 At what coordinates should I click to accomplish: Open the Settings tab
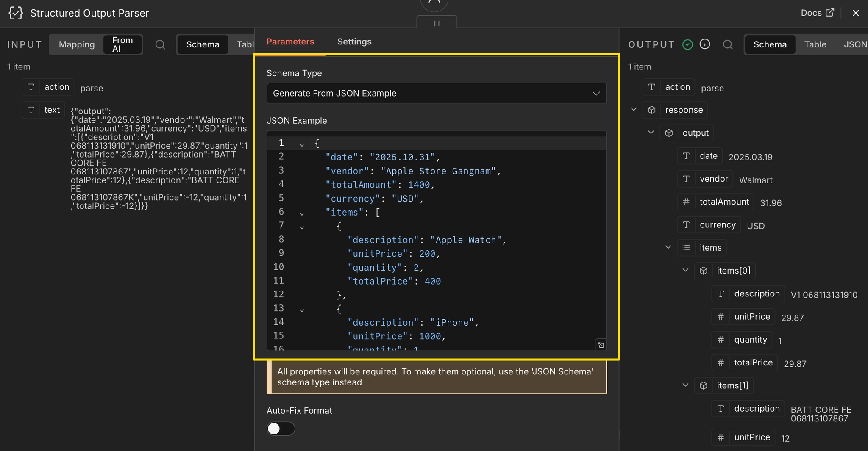tap(354, 42)
